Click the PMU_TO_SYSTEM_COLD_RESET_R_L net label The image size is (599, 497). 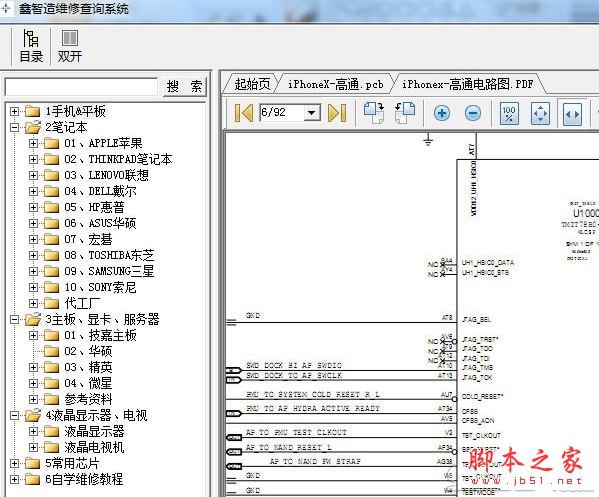coord(313,394)
